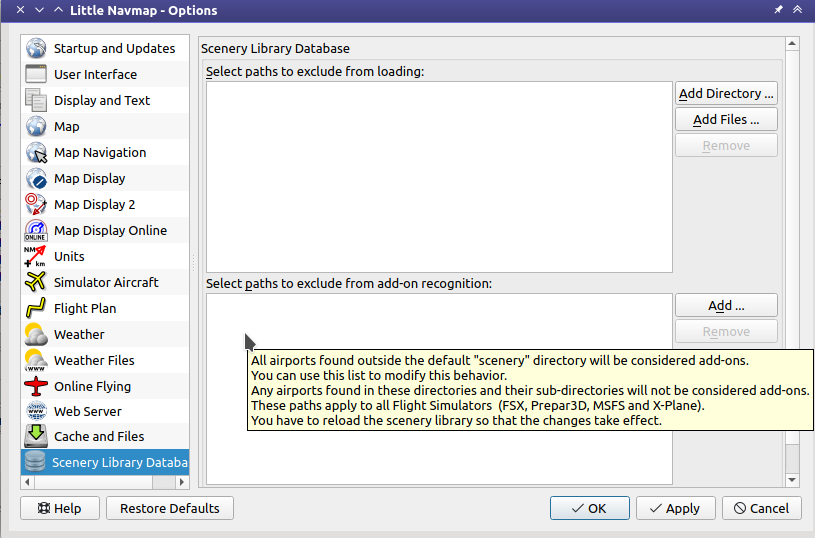This screenshot has height=538, width=815.
Task: Click the Startup and Updates globe icon
Action: pyautogui.click(x=36, y=48)
